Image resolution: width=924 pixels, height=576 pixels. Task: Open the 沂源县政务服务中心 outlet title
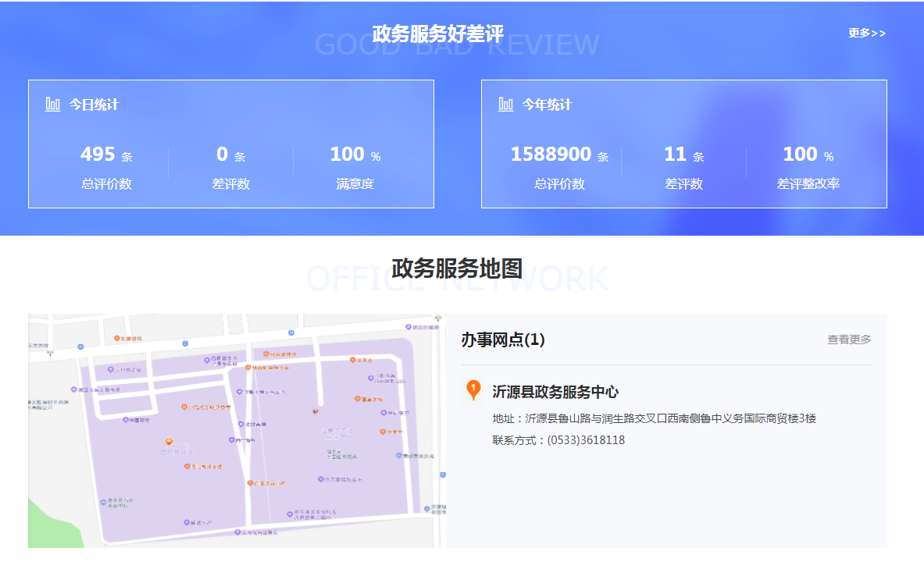(x=555, y=392)
